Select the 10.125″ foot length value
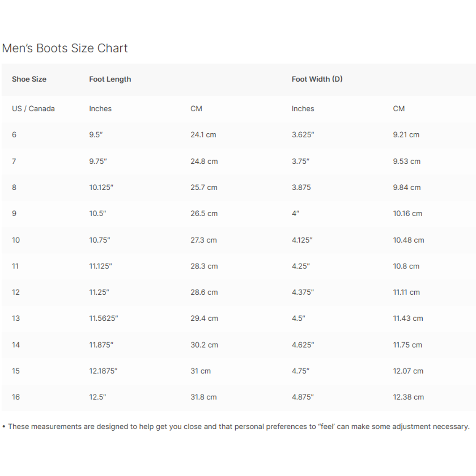This screenshot has height=476, width=476. (101, 187)
